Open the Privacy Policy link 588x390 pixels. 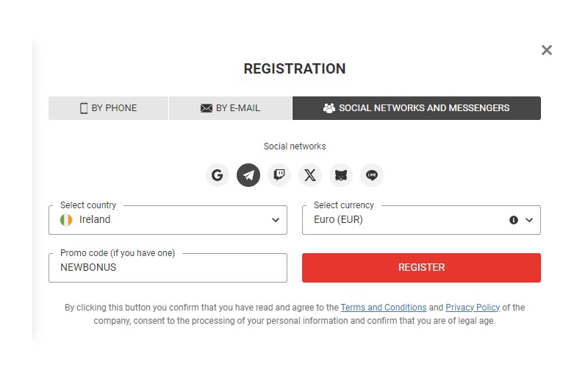(x=473, y=308)
